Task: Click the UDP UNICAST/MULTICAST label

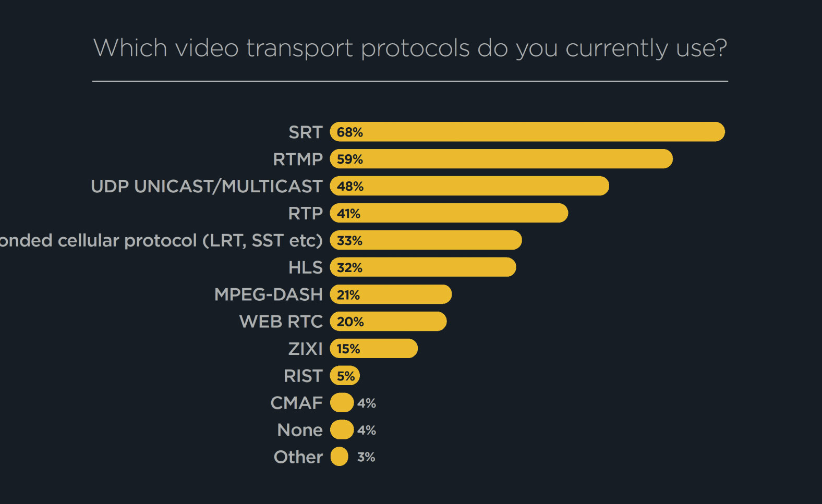Action: click(207, 186)
